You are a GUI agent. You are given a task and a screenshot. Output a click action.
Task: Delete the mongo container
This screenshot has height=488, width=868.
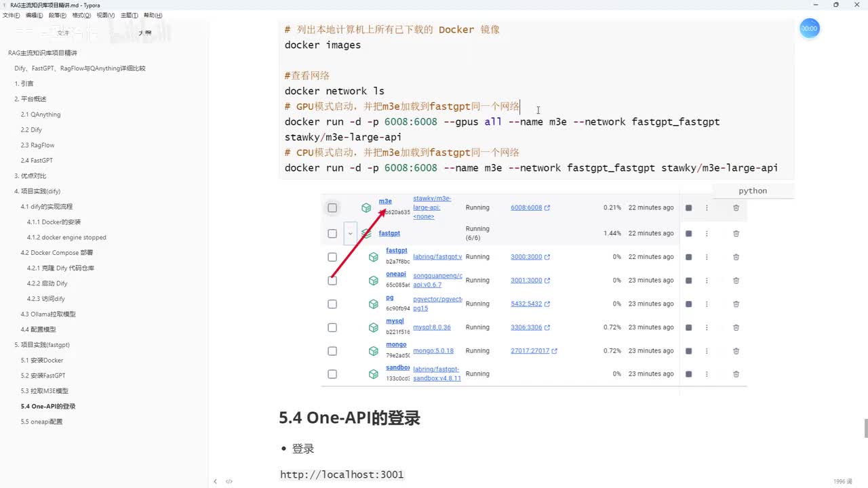(736, 351)
